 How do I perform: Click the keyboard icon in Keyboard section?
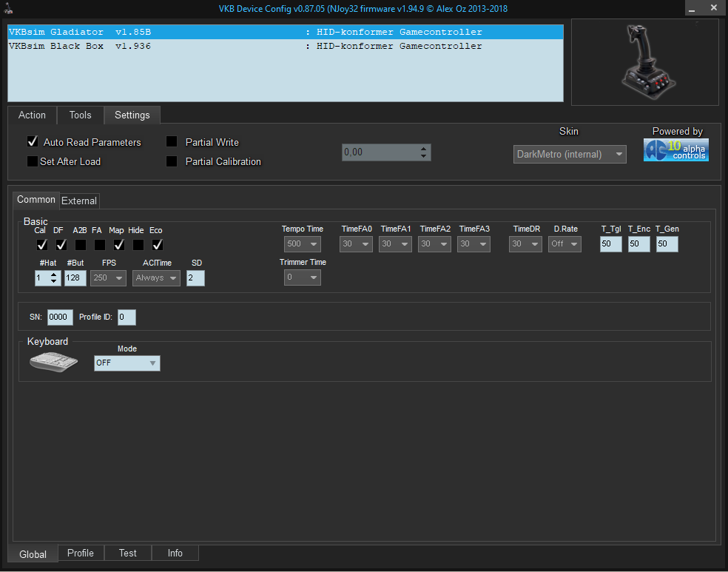[x=53, y=362]
